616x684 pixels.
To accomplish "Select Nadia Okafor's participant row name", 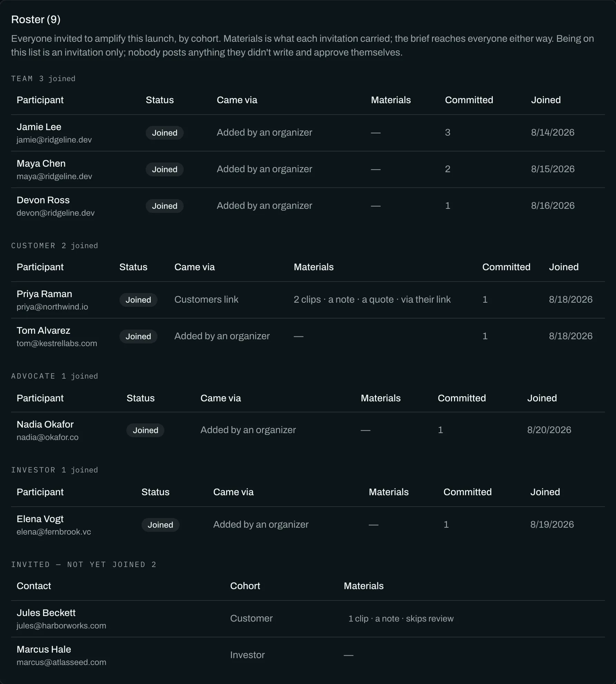I will coord(45,424).
